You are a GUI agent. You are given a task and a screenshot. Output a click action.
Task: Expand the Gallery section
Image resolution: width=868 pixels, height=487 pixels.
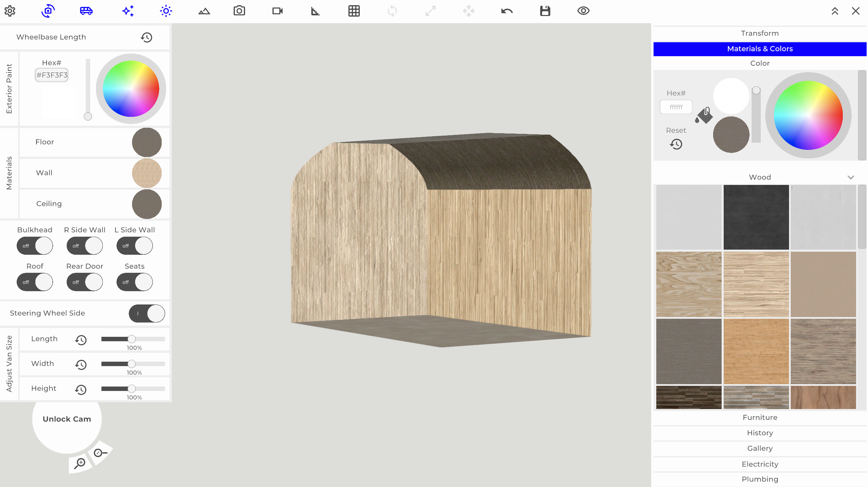[760, 449]
